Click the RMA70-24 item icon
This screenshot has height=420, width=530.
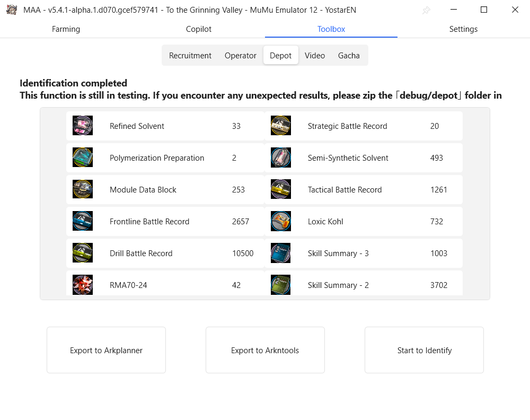[83, 284]
